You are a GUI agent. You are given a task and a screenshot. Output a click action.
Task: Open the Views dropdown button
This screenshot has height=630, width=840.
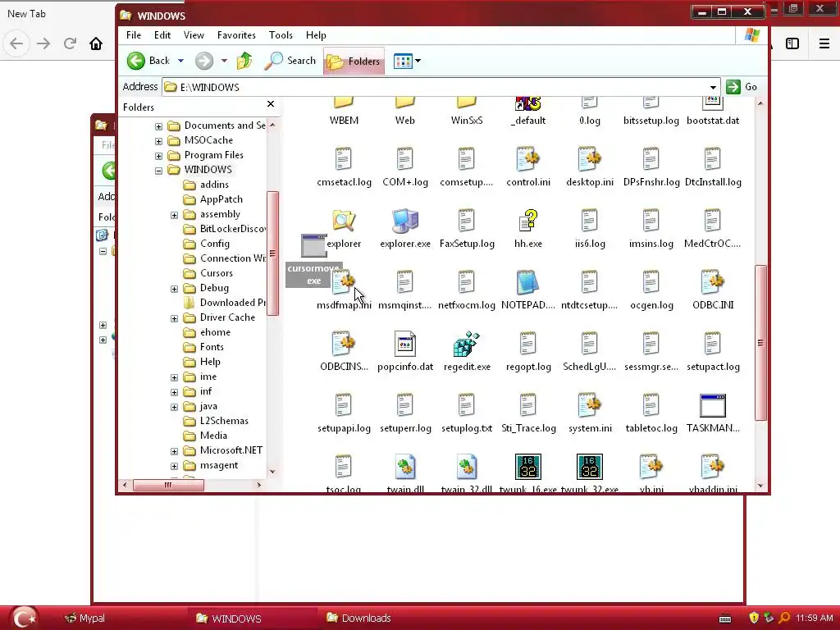pos(407,61)
